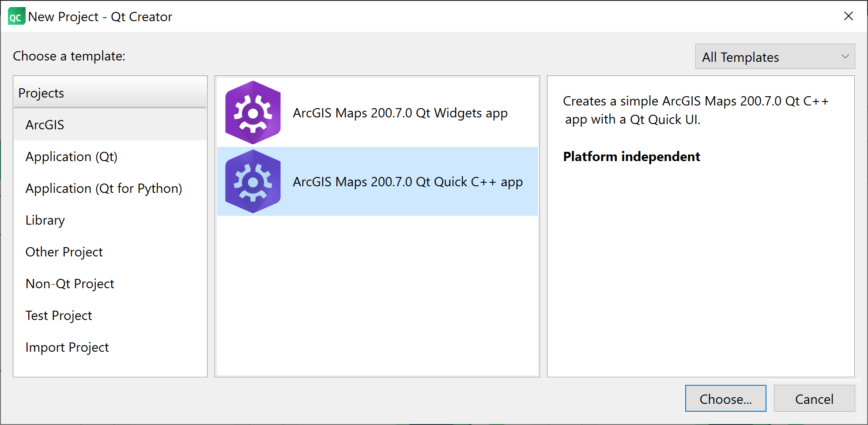Click the Qt Creator logo in title bar
Viewport: 868px width, 425px height.
16,17
